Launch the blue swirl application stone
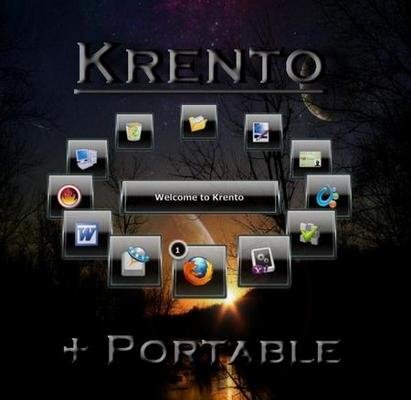411x400 pixels. (x=328, y=196)
